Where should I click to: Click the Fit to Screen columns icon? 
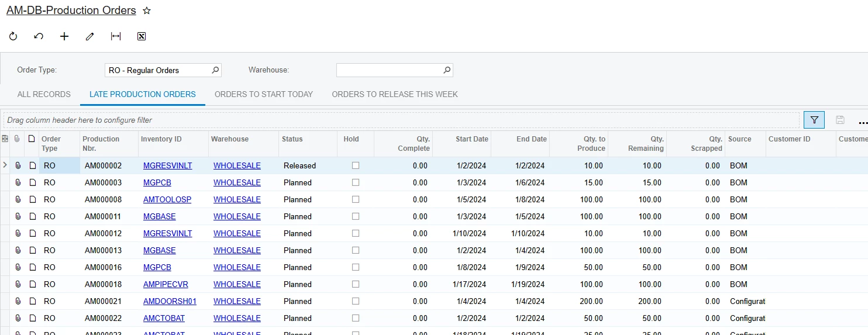pyautogui.click(x=116, y=36)
